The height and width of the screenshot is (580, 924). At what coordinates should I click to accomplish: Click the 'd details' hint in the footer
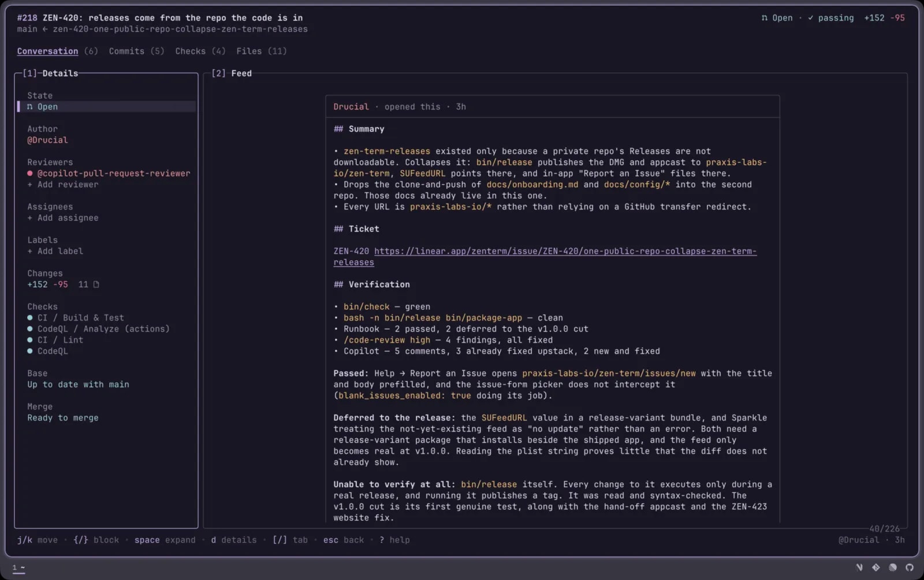234,540
